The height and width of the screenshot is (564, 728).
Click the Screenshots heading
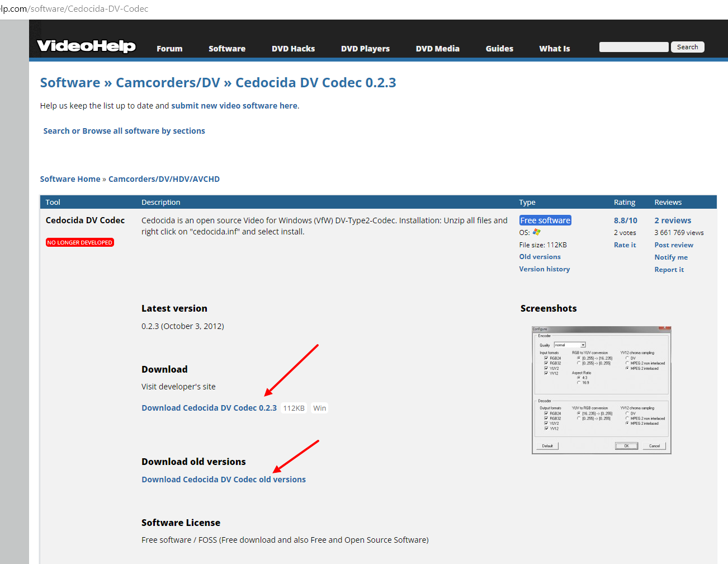[x=549, y=308]
